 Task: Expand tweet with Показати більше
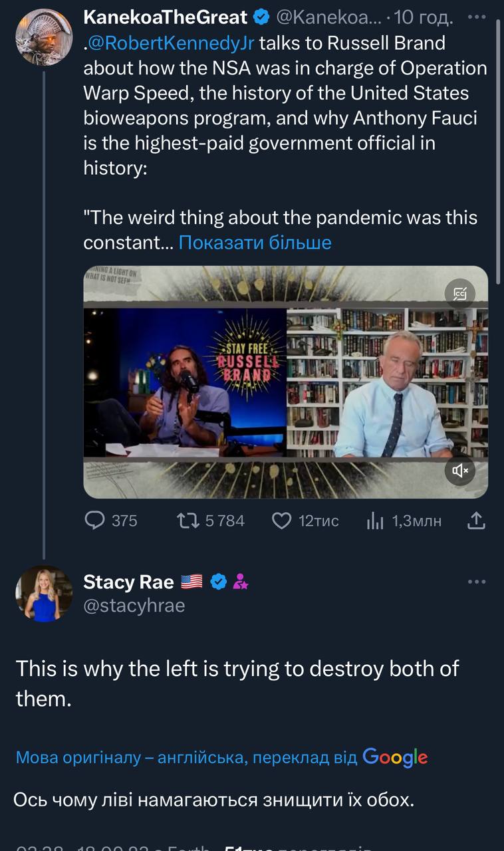click(x=255, y=243)
